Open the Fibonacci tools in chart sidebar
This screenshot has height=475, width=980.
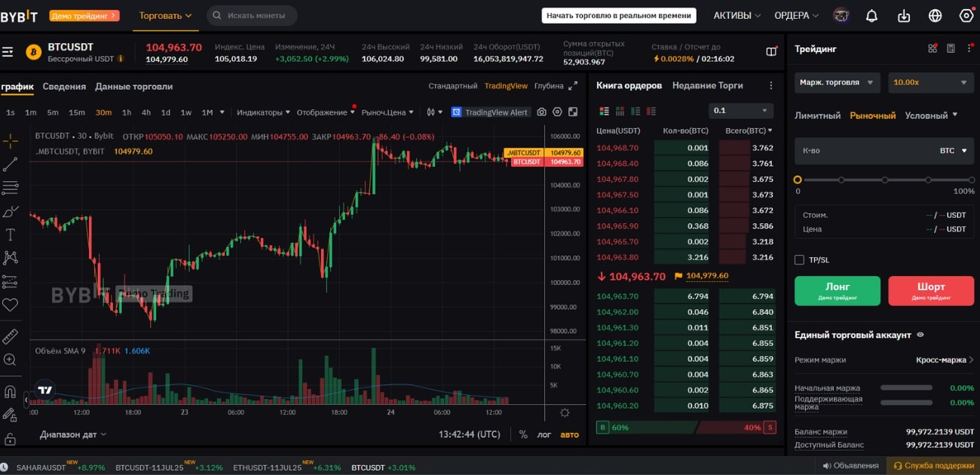coord(10,187)
